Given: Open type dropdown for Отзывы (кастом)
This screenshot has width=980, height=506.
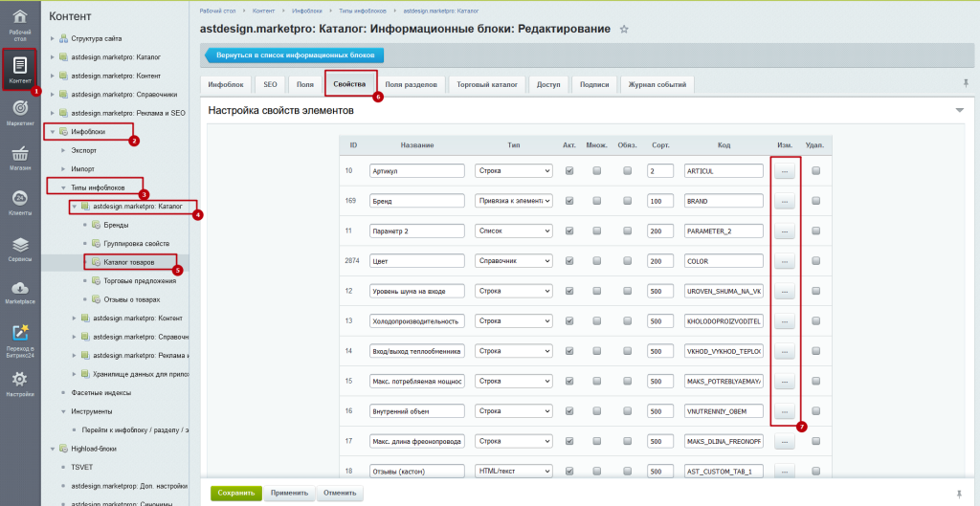Looking at the screenshot, I should click(x=514, y=471).
